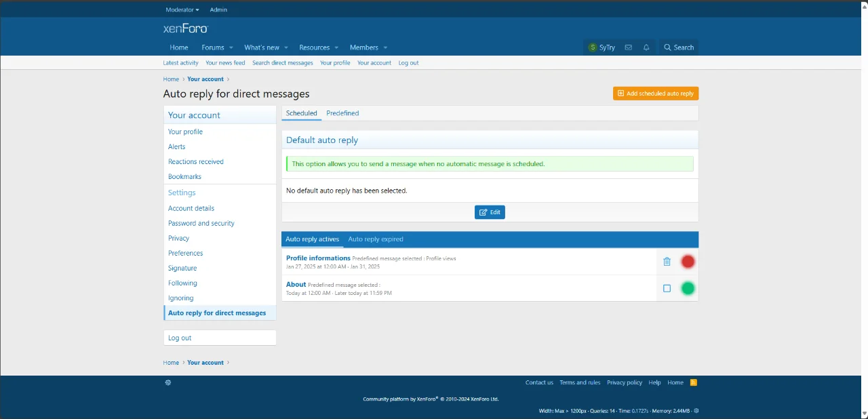Screen dimensions: 868x419
Task: Click the gear icon in the footer
Action: [x=167, y=382]
